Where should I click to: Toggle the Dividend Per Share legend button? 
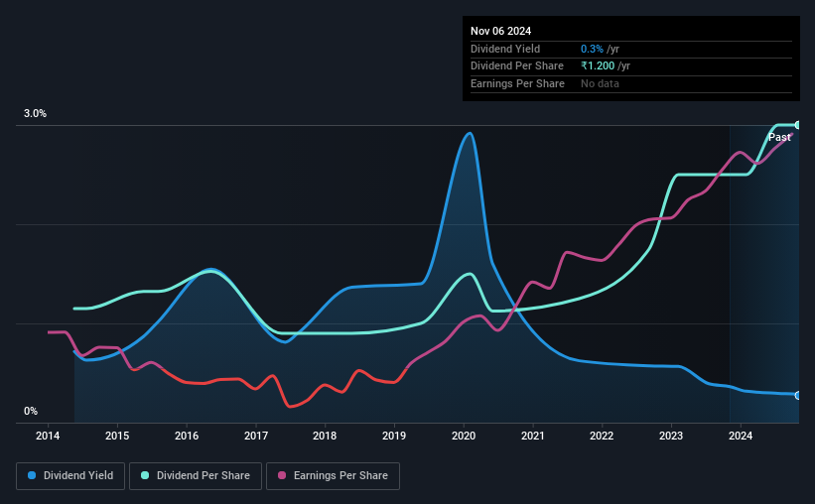pos(196,476)
